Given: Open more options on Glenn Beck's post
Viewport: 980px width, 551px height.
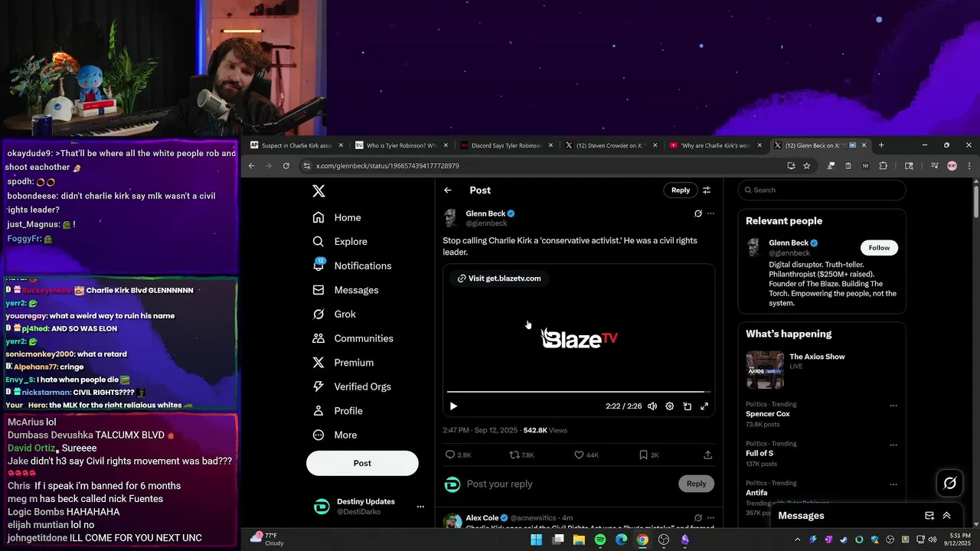Looking at the screenshot, I should point(710,214).
